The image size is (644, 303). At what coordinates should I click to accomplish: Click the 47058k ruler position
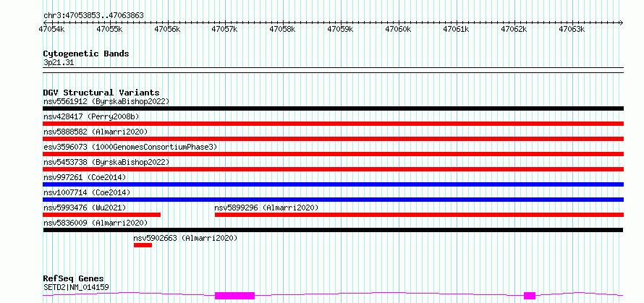283,29
